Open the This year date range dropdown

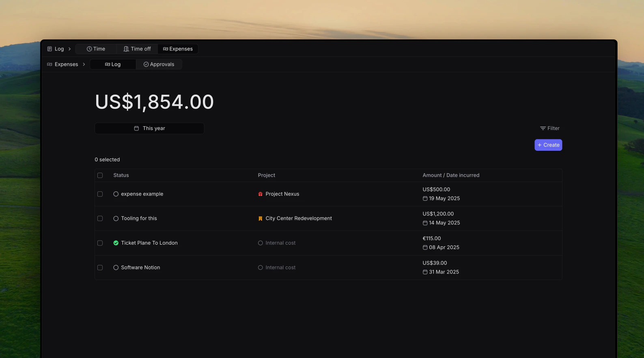click(x=149, y=128)
